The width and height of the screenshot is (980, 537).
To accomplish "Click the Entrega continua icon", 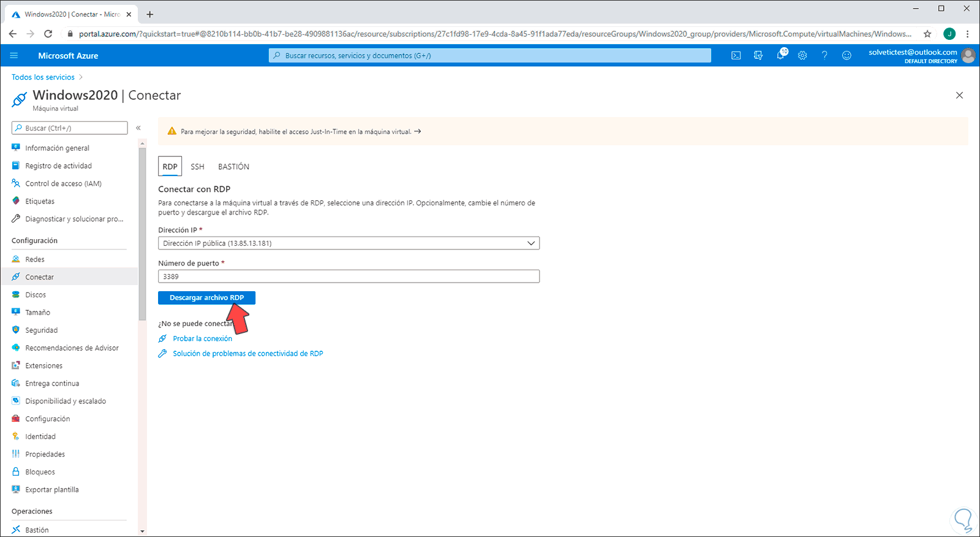I will point(16,384).
